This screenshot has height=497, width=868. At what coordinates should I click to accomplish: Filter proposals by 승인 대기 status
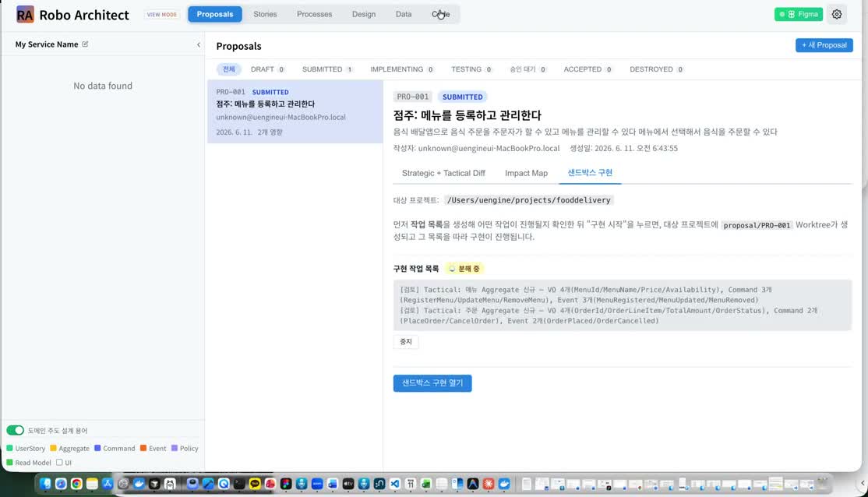point(528,69)
